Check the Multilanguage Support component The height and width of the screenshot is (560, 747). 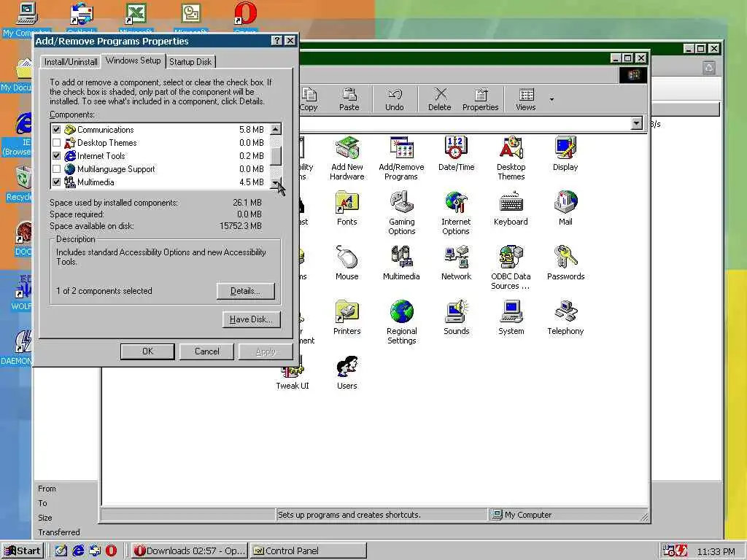tap(57, 169)
